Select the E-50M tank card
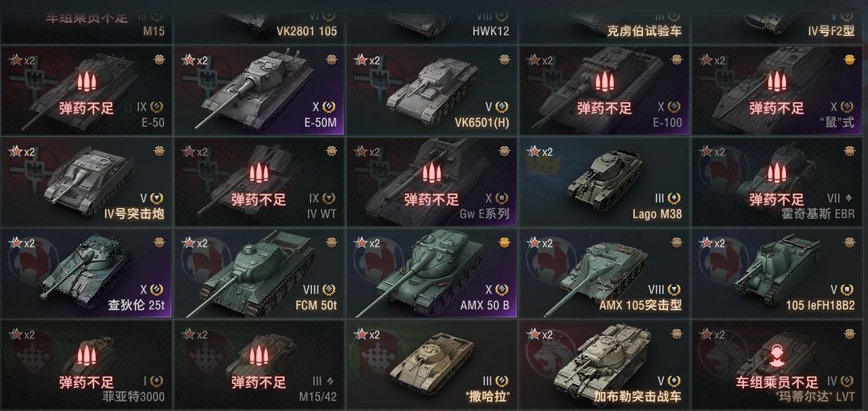The height and width of the screenshot is (411, 868). (259, 91)
